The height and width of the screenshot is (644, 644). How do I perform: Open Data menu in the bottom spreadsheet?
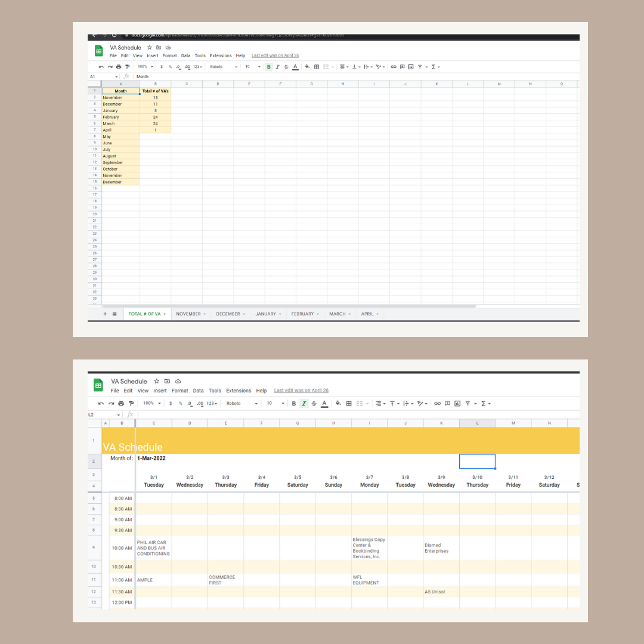(199, 391)
